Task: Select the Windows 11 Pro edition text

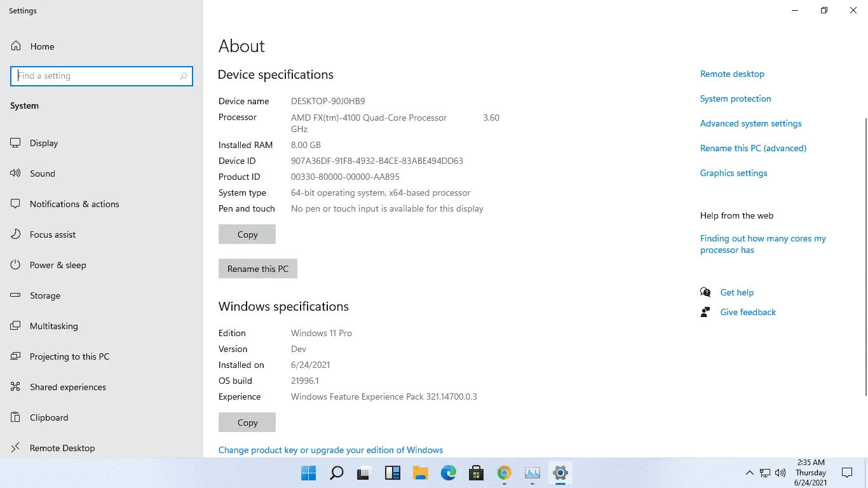Action: click(322, 333)
